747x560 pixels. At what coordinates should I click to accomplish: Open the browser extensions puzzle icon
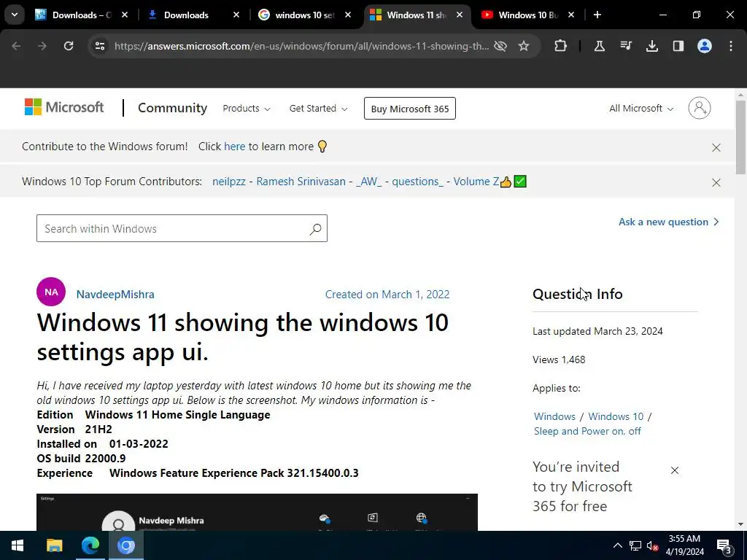click(561, 46)
